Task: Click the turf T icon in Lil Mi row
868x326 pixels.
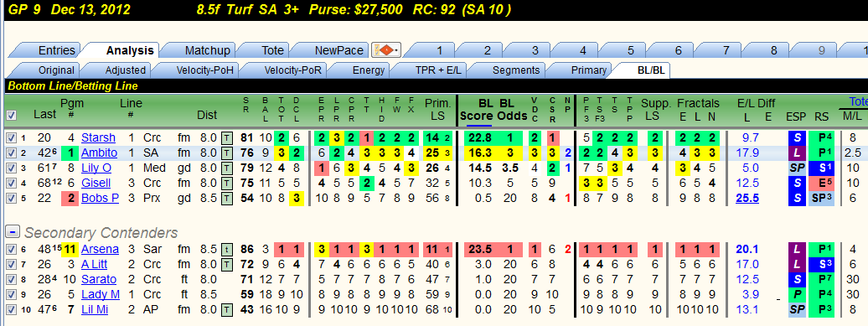Action: pos(228,309)
